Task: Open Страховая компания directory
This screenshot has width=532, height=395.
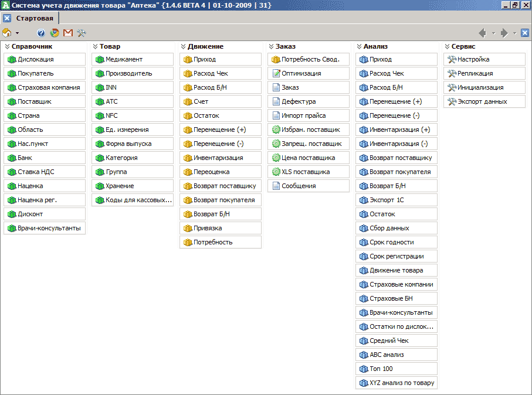Action: click(x=45, y=87)
